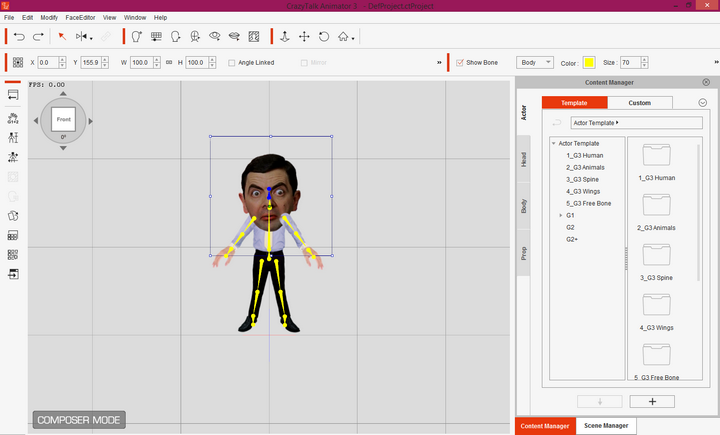Increase the X value stepper up
Image resolution: width=720 pixels, height=435 pixels.
pyautogui.click(x=62, y=60)
